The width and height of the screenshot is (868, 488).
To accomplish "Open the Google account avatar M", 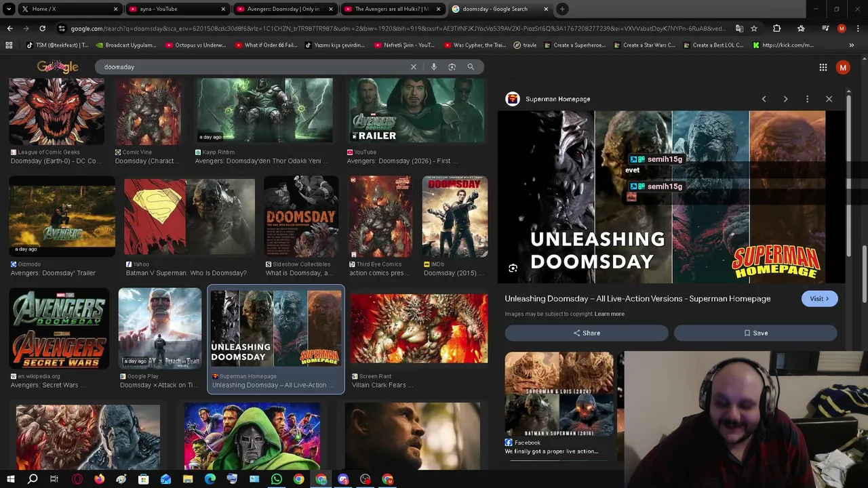I will (x=843, y=67).
